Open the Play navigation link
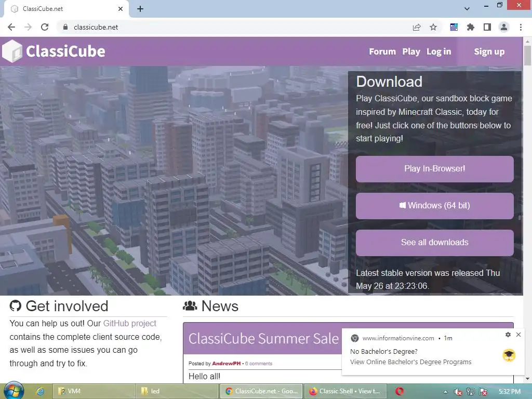Viewport: 532px width, 399px height. pyautogui.click(x=411, y=51)
